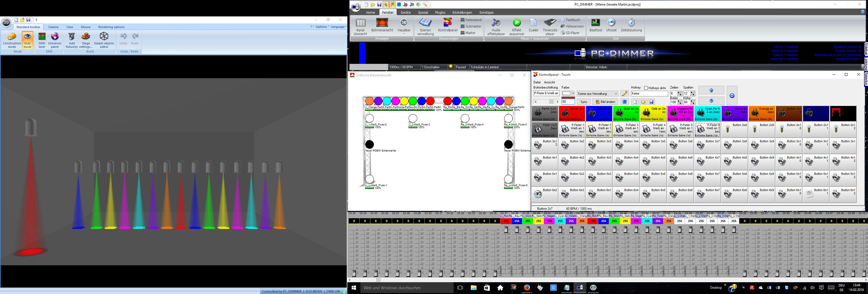Open the Master panel
The width and height of the screenshot is (868, 294).
pyautogui.click(x=468, y=33)
